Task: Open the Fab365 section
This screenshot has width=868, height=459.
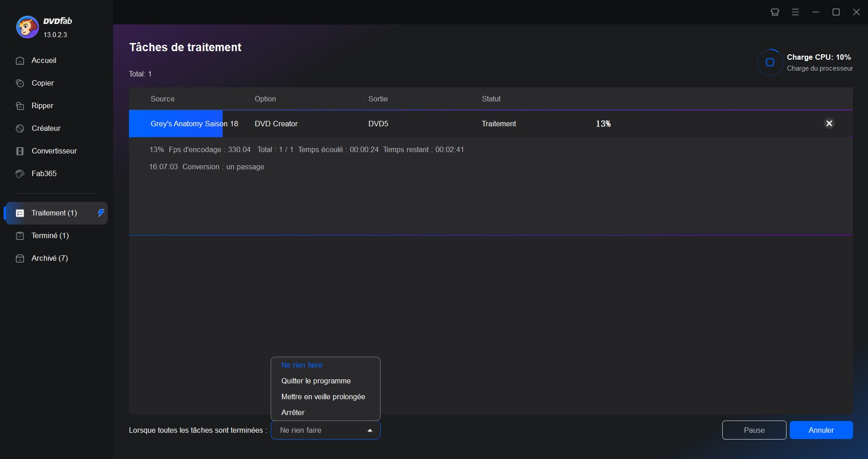Action: coord(44,174)
